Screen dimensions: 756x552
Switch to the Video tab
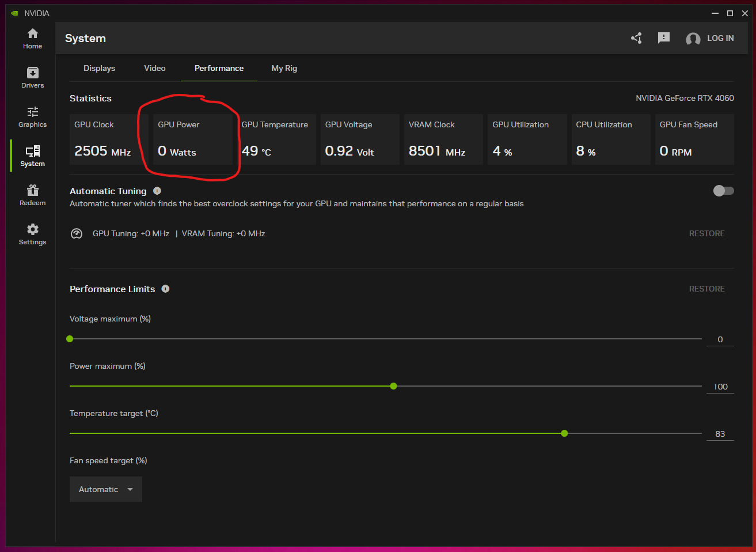coord(155,68)
